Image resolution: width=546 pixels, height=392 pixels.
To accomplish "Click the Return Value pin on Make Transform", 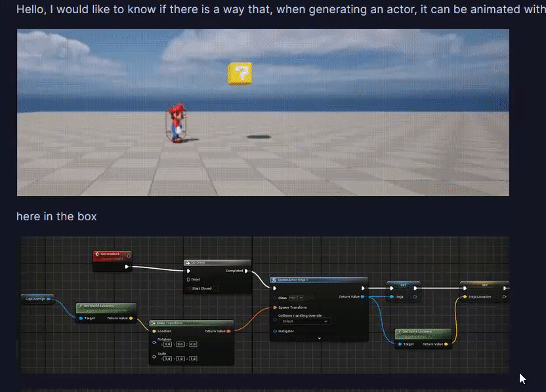I will pyautogui.click(x=228, y=331).
